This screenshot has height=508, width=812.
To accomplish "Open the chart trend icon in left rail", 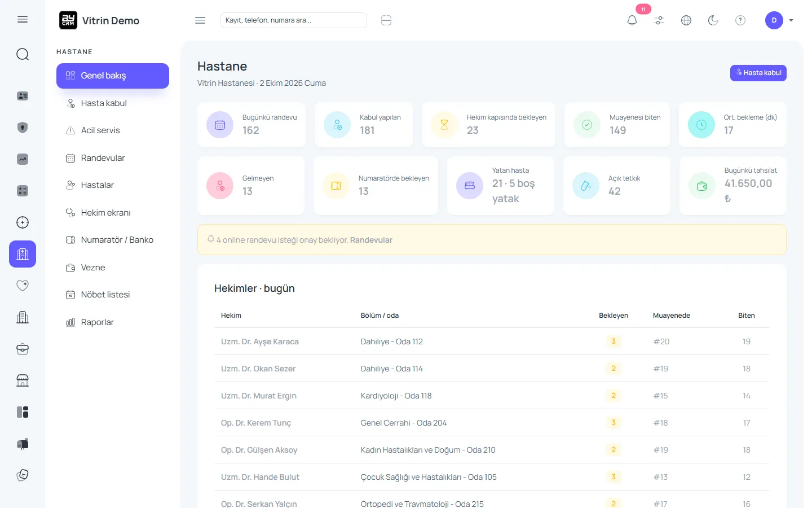I will 23,159.
